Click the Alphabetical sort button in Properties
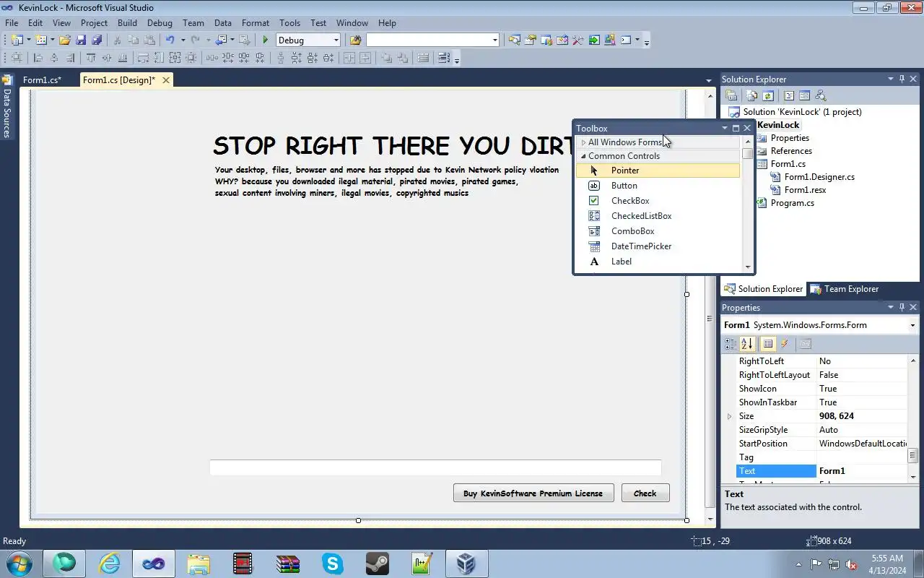The width and height of the screenshot is (924, 578). pos(747,344)
